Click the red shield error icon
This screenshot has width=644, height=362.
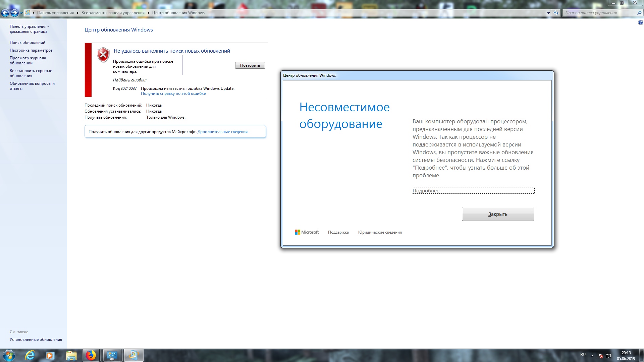(x=103, y=55)
